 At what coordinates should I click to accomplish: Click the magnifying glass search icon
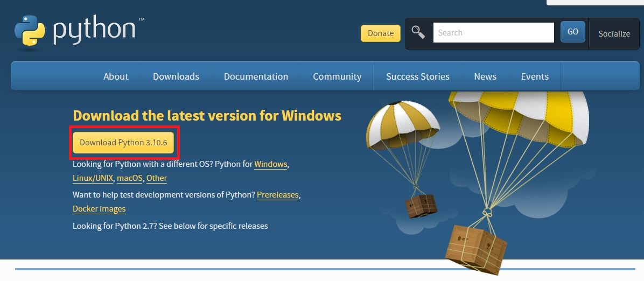click(x=418, y=32)
